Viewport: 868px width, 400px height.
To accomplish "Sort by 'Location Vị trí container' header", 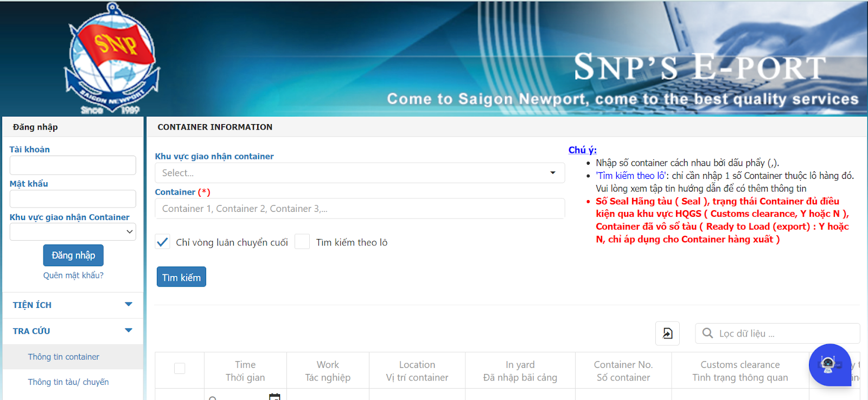I will click(x=417, y=371).
